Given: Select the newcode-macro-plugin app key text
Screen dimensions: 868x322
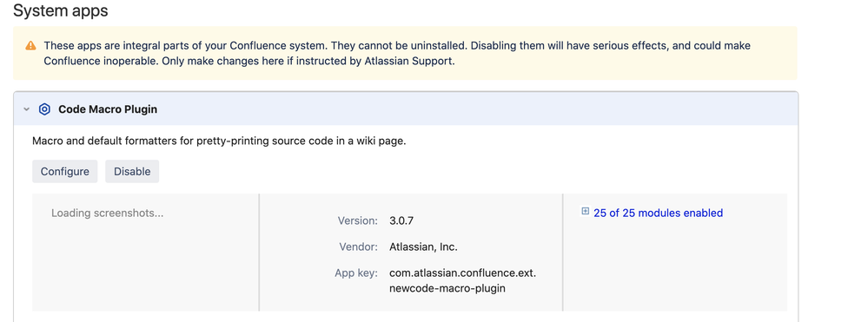Looking at the screenshot, I should tap(447, 288).
